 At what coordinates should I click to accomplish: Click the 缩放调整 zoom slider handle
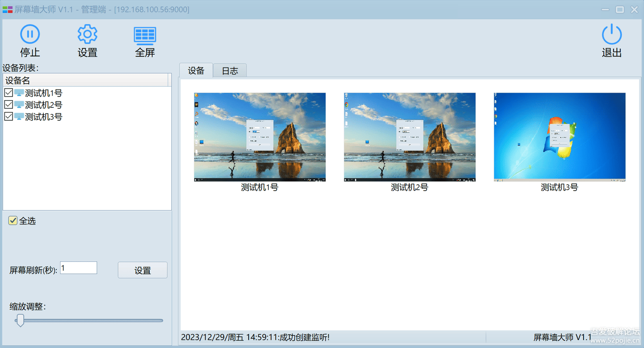tap(20, 320)
